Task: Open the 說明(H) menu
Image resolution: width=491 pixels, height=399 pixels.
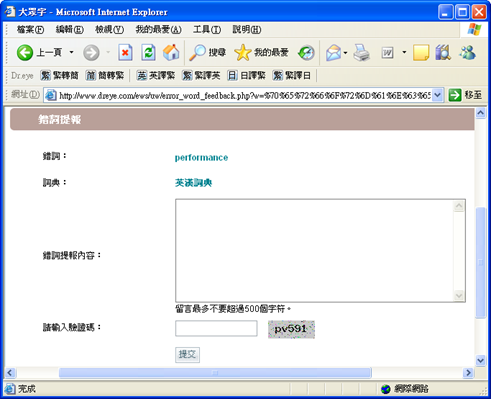Action: coord(247,30)
